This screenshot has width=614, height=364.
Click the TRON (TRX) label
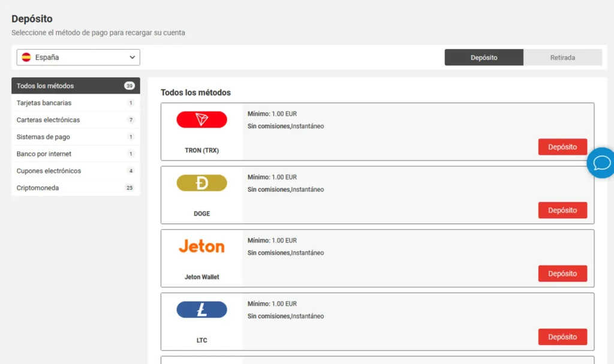coord(201,151)
